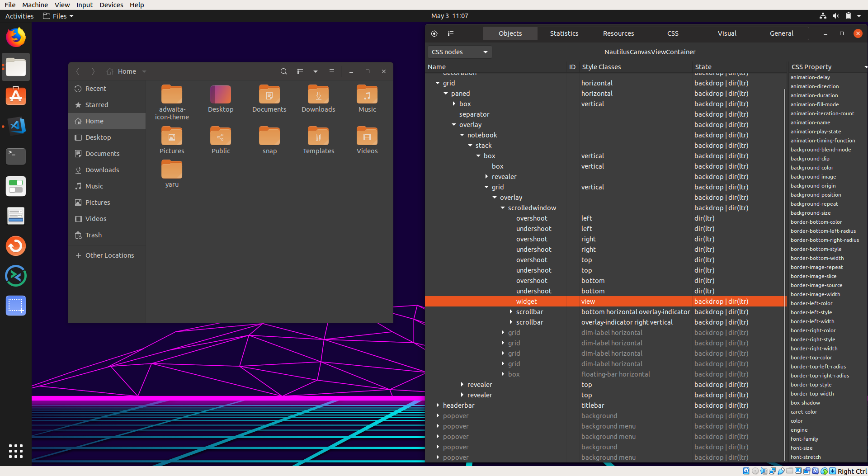
Task: Show applications grid in dock
Action: [x=16, y=451]
